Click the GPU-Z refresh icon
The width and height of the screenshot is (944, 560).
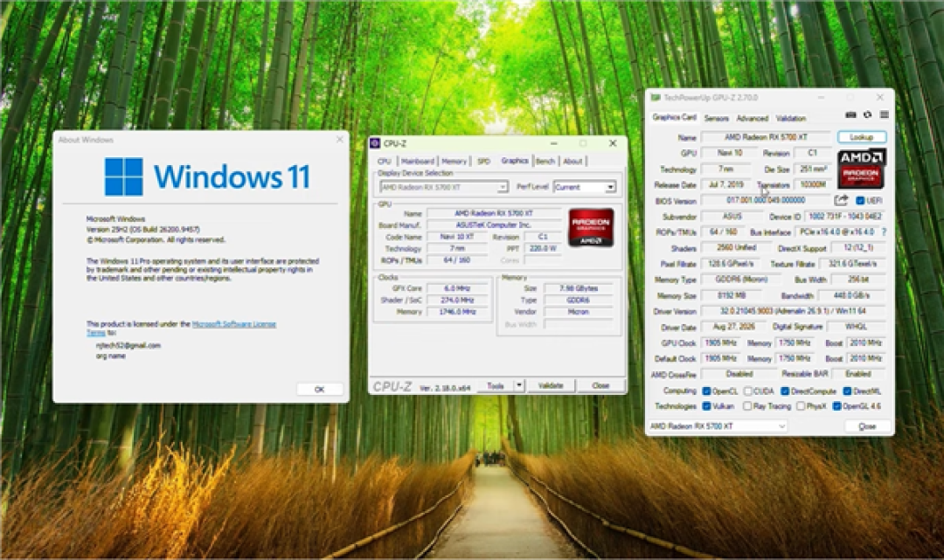point(868,114)
